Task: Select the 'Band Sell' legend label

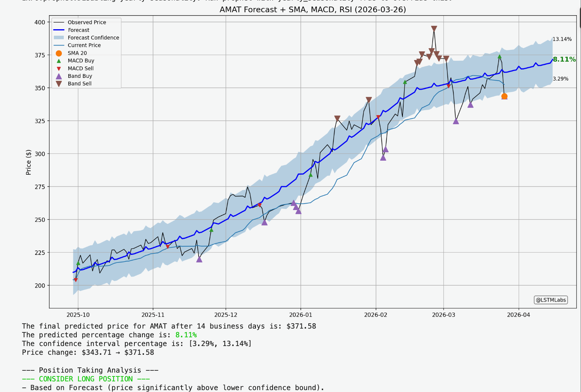Action: [x=80, y=84]
